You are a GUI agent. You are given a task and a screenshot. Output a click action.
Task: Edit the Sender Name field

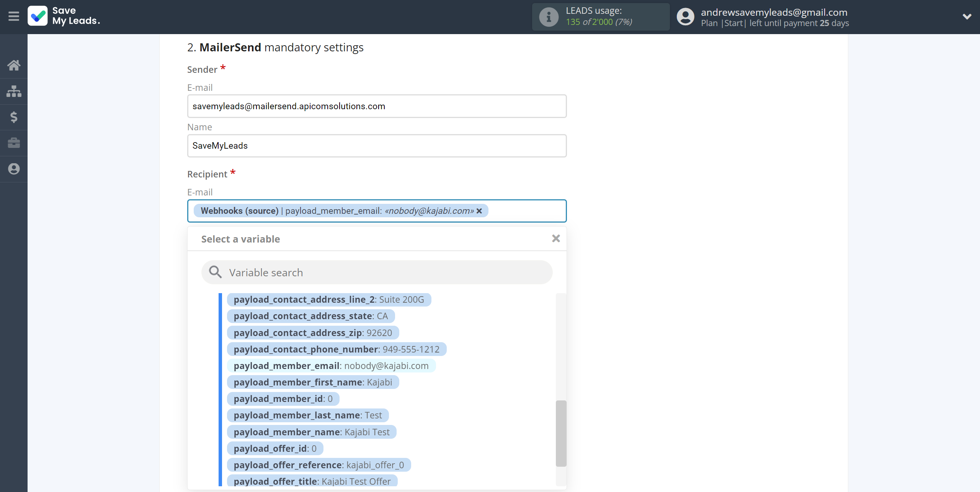377,146
